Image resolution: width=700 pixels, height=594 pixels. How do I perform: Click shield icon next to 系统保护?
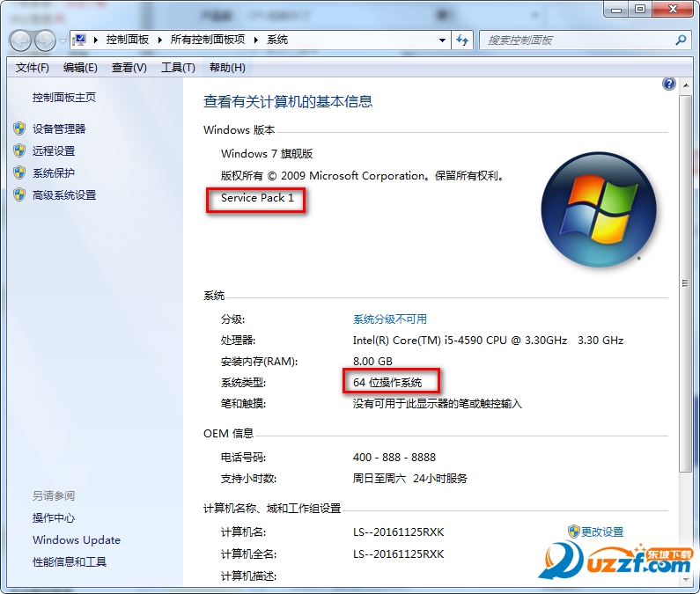pos(19,172)
